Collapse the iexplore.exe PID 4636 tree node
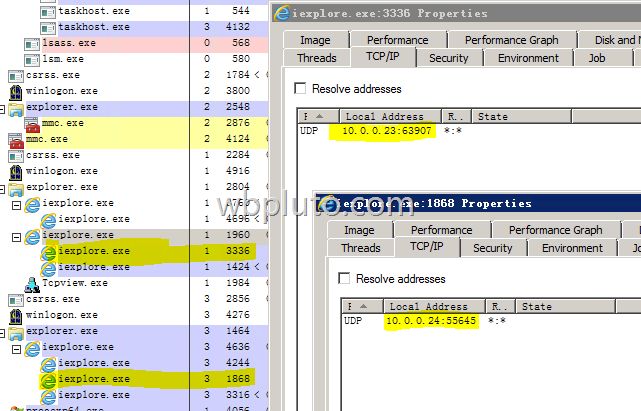 point(16,349)
